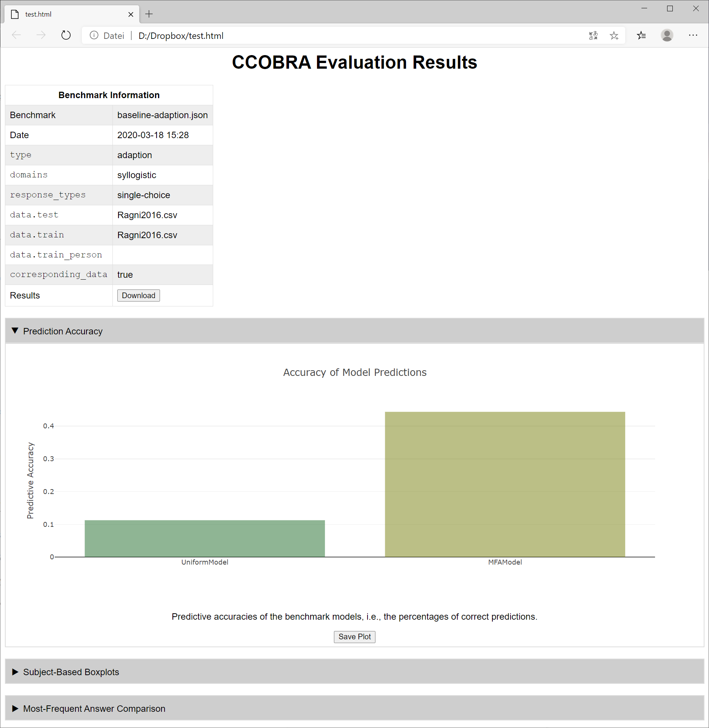
Task: Click the address bar URL field
Action: point(340,35)
